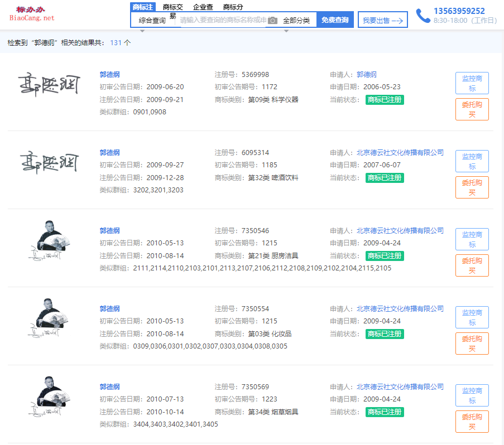Open portrait trademark image for 7350569

[x=49, y=396]
